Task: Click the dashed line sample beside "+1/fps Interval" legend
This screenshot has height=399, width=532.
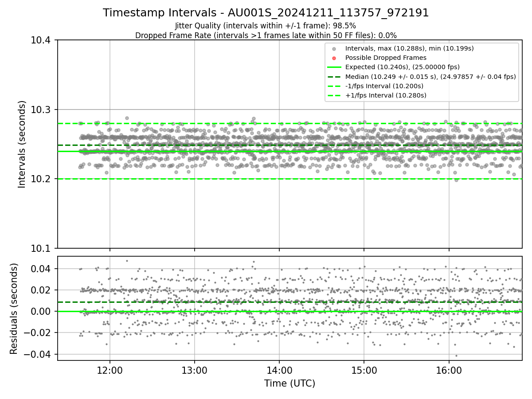Action: coord(334,95)
